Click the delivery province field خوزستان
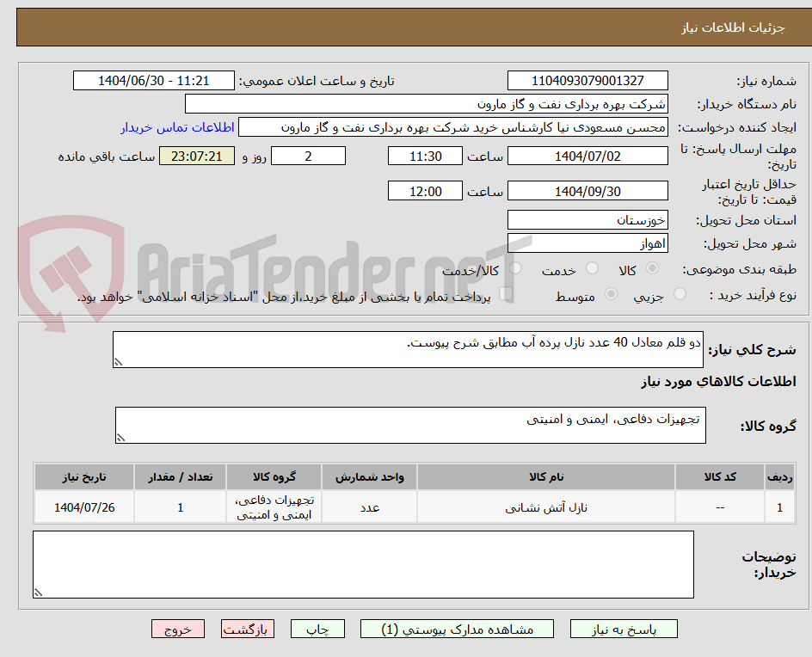This screenshot has width=812, height=657. 587,220
